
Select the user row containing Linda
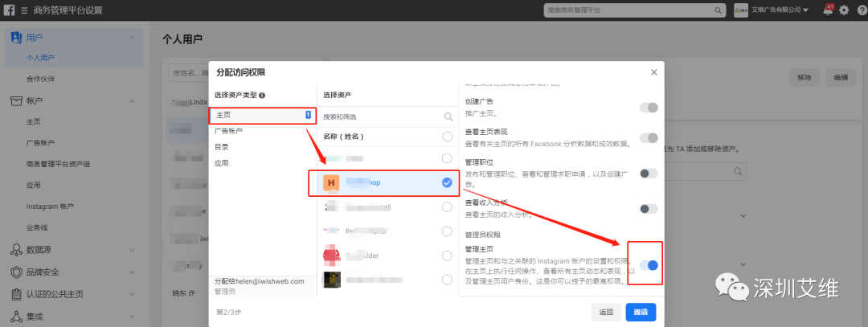tap(187, 102)
